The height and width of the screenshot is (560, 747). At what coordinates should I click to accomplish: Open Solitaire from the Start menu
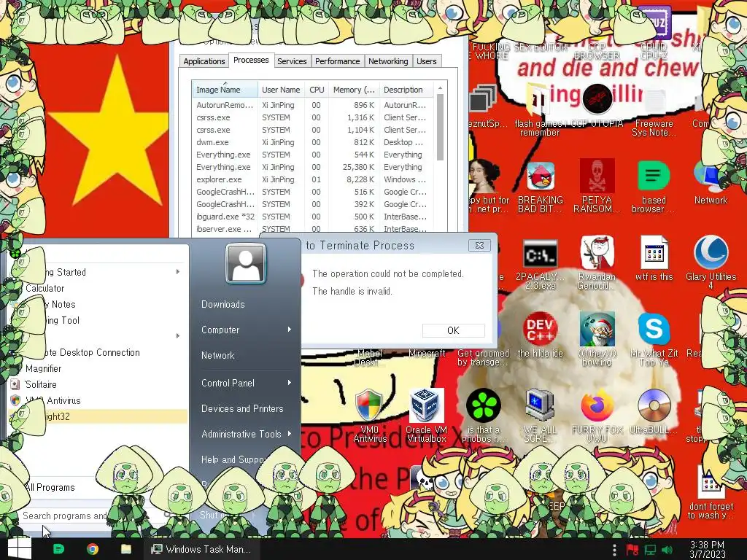pyautogui.click(x=41, y=384)
